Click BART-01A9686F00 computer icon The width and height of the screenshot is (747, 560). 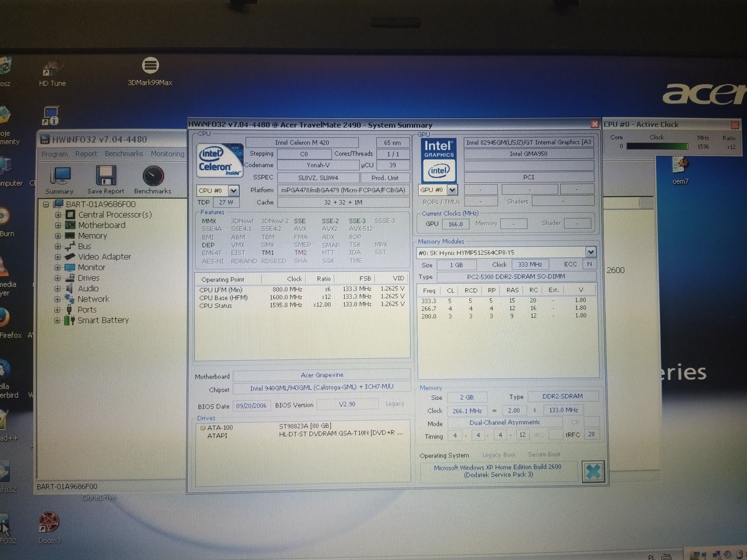point(58,204)
